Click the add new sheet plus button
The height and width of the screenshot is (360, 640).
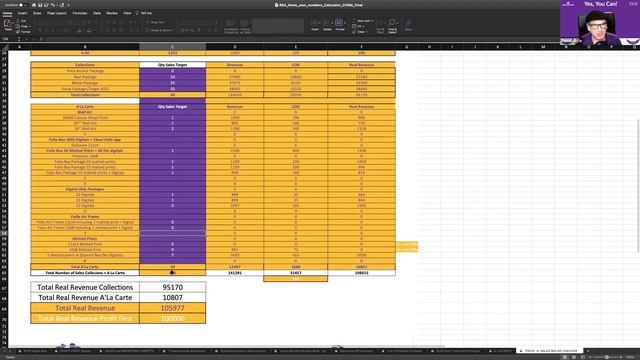[588, 351]
